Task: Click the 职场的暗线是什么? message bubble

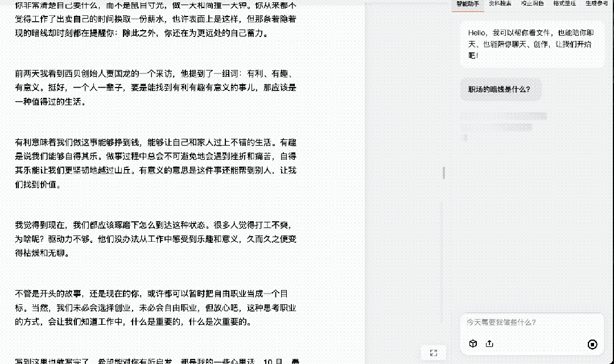Action: (501, 89)
